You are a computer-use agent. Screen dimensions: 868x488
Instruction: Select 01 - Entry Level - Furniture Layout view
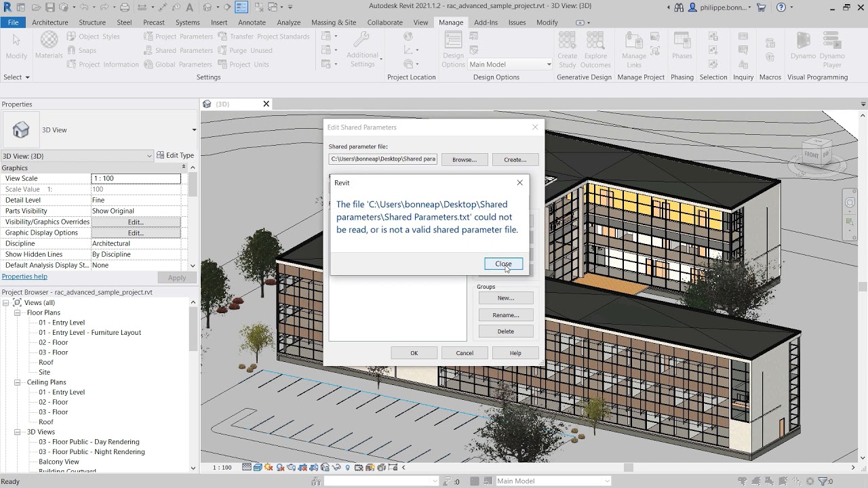click(90, 333)
